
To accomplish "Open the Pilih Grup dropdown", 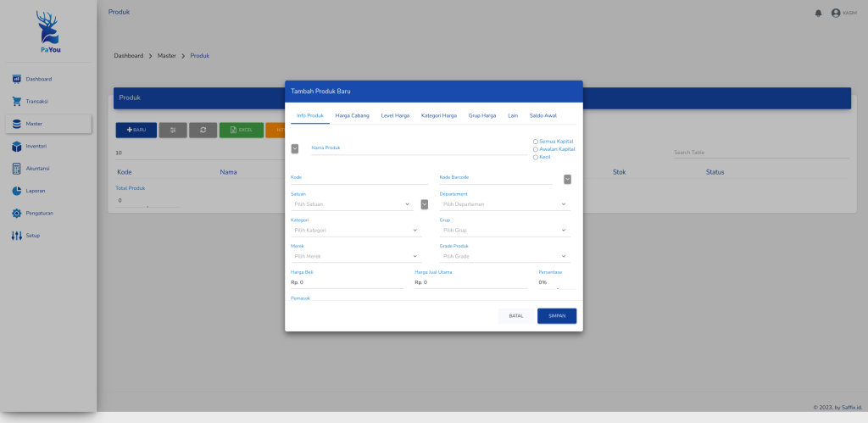I will click(x=505, y=231).
